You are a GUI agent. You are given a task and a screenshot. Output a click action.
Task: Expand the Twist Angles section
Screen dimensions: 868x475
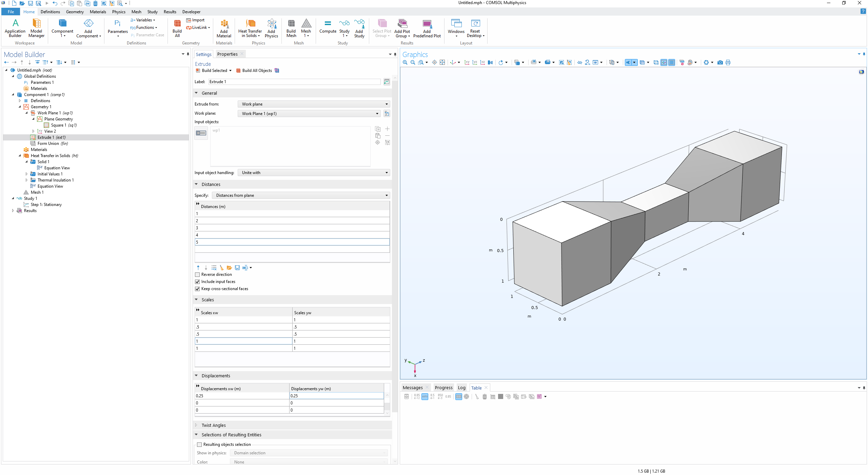214,425
